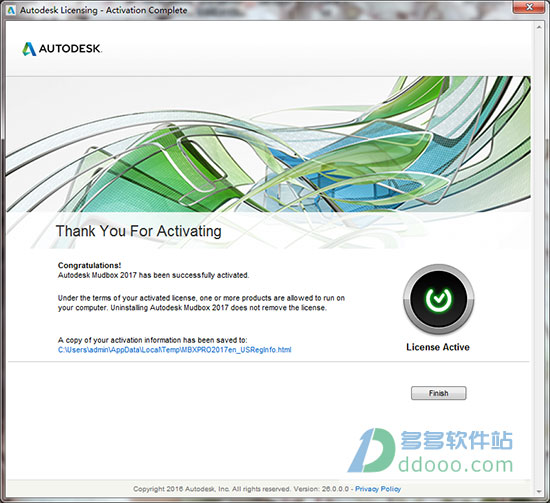Viewport: 550px width, 503px height.
Task: Click the ddooo.com watermark text
Action: click(x=455, y=465)
